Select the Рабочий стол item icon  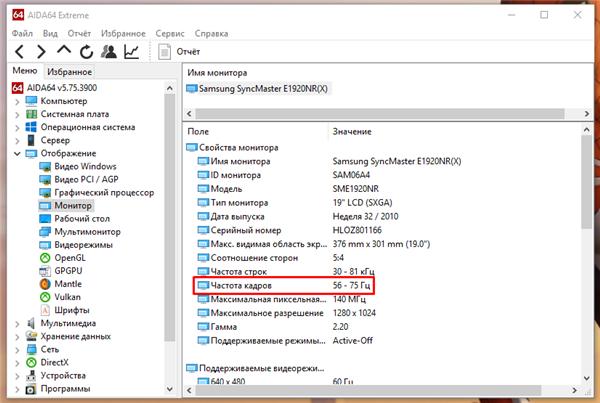point(45,219)
